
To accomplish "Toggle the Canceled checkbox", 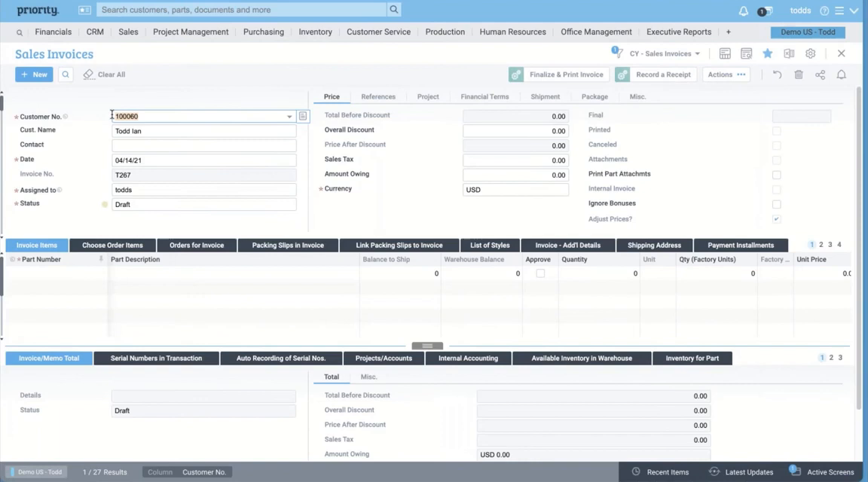I will [x=777, y=145].
